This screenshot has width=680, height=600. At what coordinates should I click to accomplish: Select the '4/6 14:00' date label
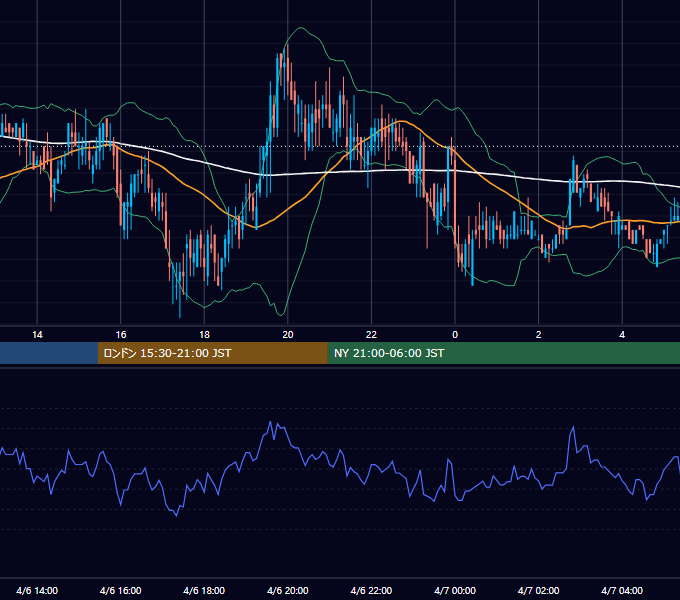pos(37,590)
